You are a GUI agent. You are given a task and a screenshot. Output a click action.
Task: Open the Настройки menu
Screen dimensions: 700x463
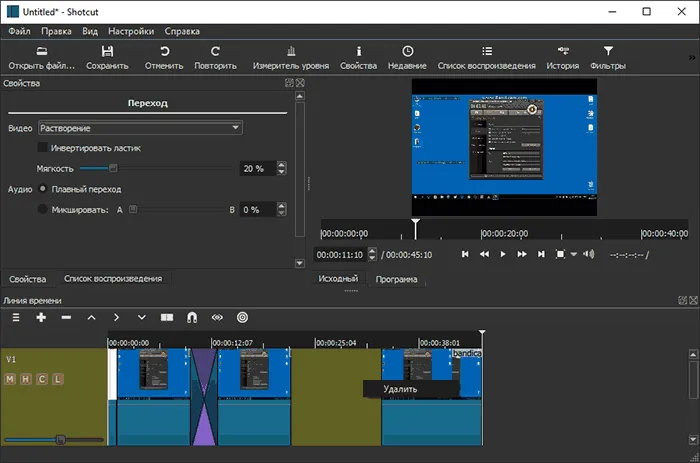(x=131, y=31)
